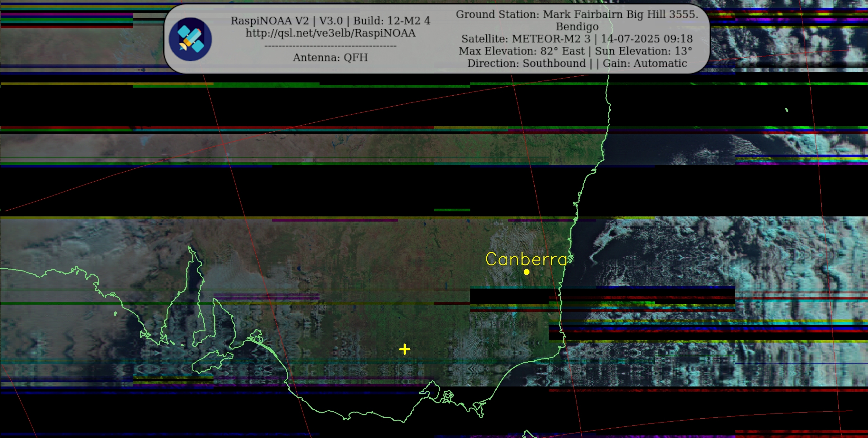The height and width of the screenshot is (438, 868).
Task: Click the Satellite: METEOR-M2 3 text
Action: pos(526,39)
